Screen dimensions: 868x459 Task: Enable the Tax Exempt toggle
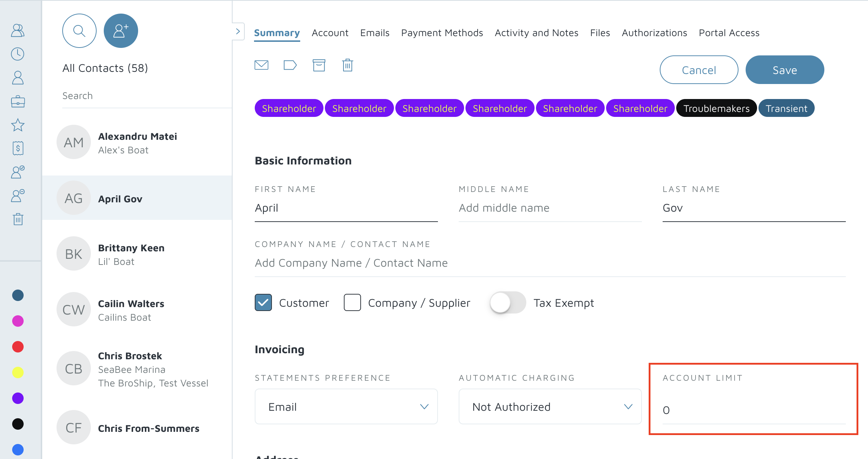(507, 302)
